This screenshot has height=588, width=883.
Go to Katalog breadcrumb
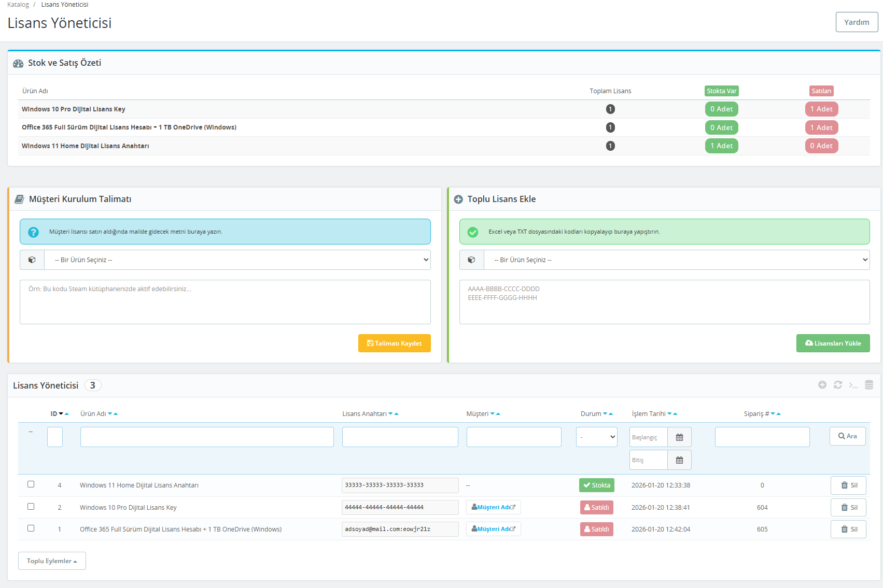18,5
